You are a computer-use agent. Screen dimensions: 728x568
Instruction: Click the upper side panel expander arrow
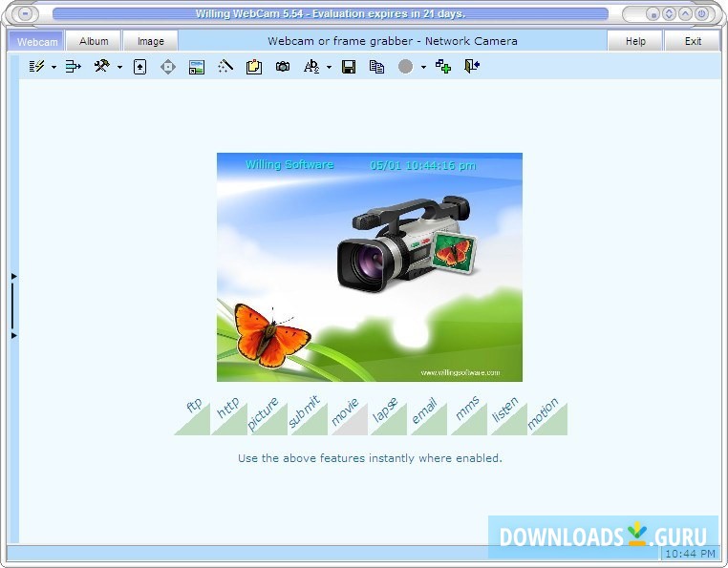point(14,277)
